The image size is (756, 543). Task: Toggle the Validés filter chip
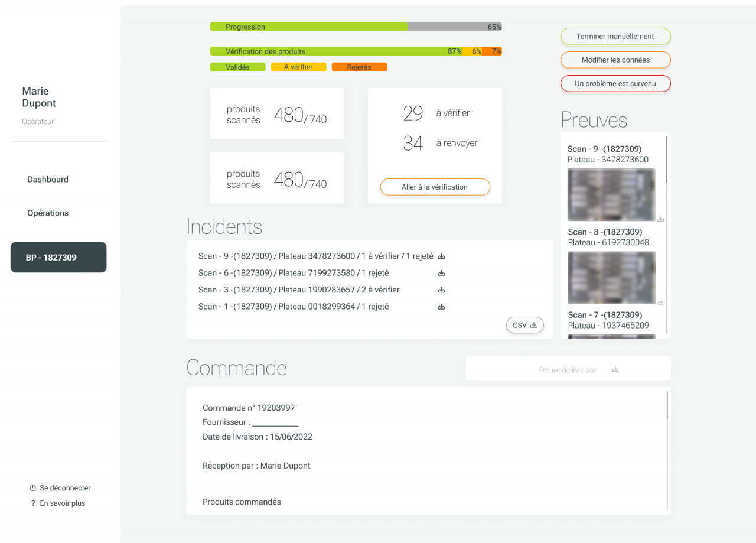(237, 67)
